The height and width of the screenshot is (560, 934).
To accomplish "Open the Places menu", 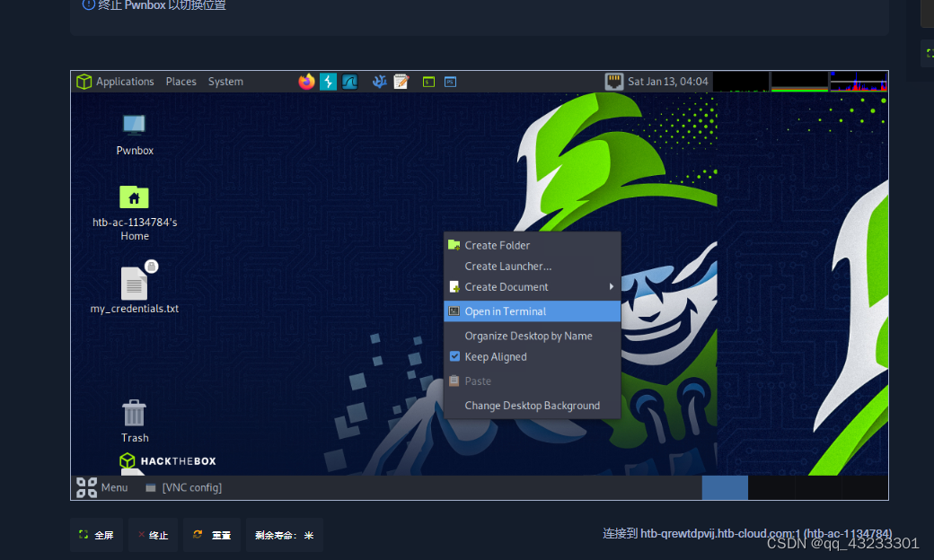I will point(181,81).
